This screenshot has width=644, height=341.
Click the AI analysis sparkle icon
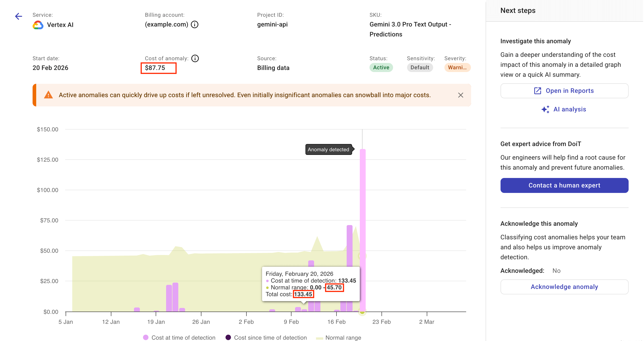point(545,109)
